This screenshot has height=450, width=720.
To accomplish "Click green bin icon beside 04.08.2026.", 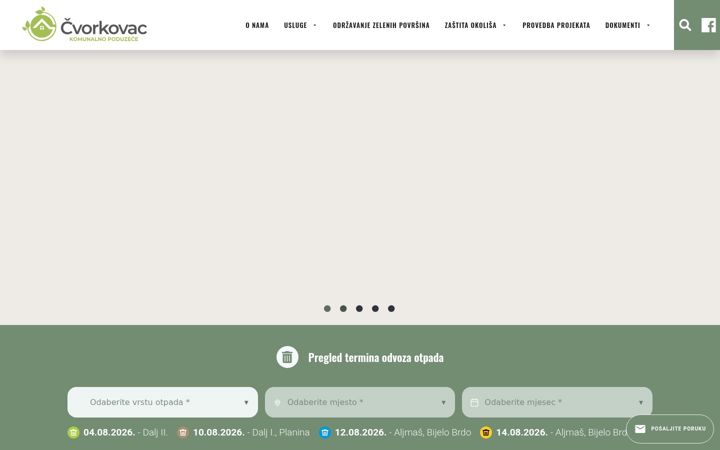I will click(73, 432).
